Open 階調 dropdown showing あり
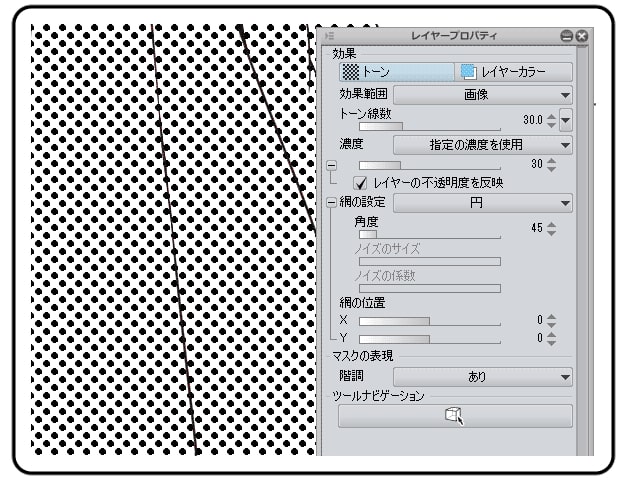 [x=483, y=377]
